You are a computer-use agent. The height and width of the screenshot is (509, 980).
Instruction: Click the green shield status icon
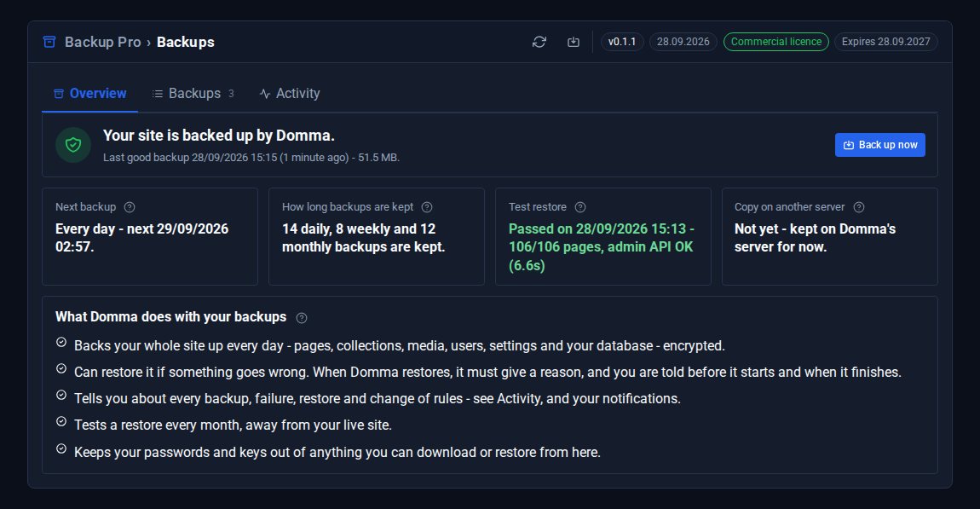click(x=73, y=145)
